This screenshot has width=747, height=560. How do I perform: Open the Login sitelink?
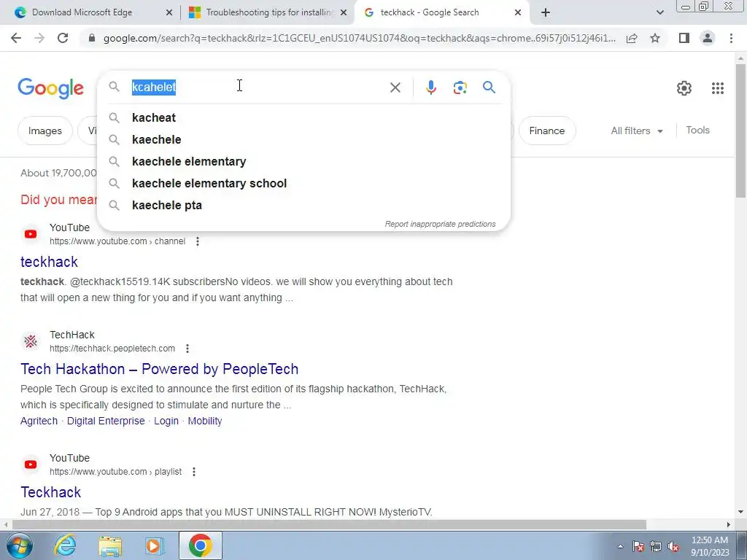tap(166, 421)
